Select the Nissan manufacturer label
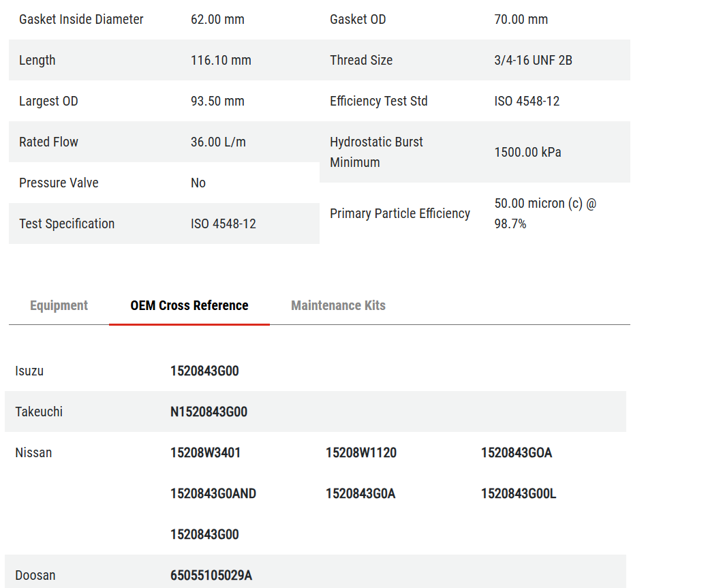The image size is (723, 588). 33,452
